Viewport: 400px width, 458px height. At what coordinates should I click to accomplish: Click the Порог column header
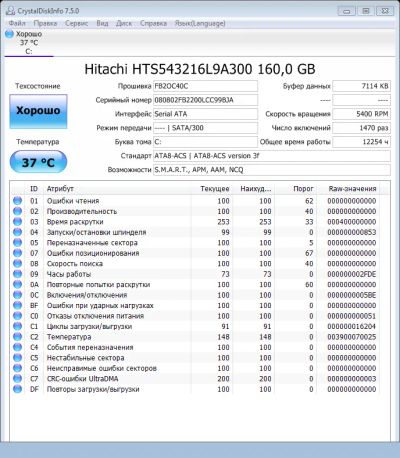tap(295, 189)
